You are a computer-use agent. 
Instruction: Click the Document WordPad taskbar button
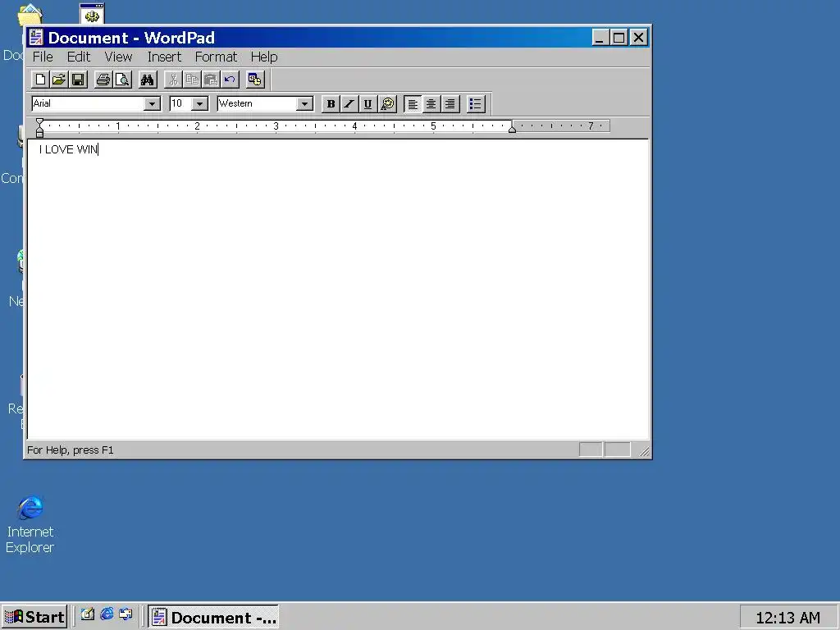[x=213, y=617]
